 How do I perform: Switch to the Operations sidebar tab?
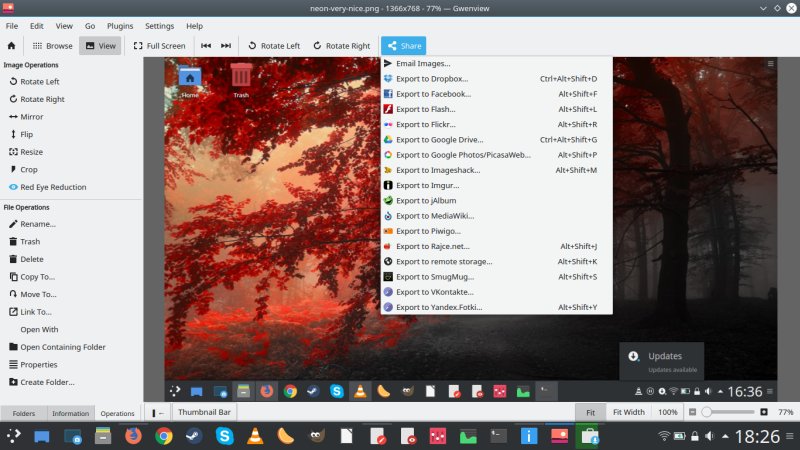[x=117, y=413]
